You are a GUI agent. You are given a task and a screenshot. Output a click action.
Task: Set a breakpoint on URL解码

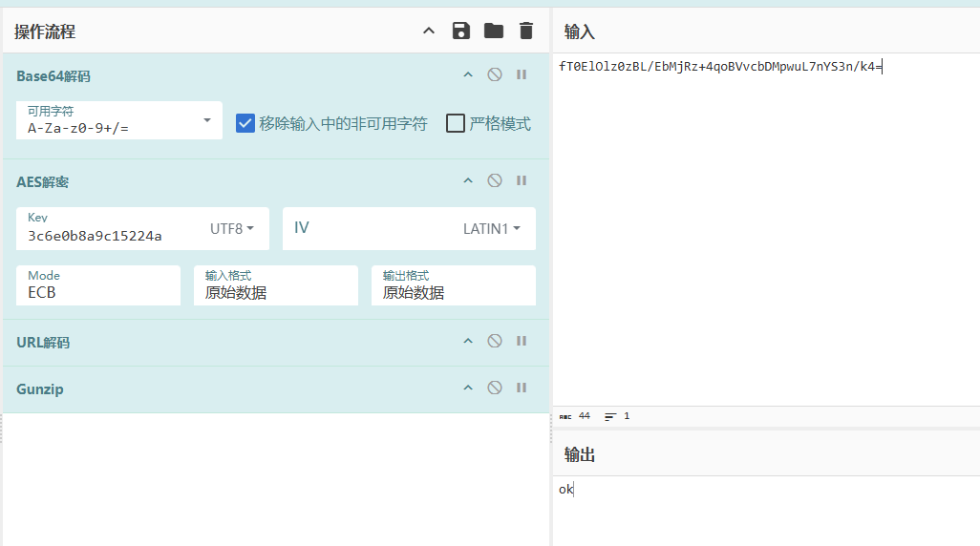(522, 341)
